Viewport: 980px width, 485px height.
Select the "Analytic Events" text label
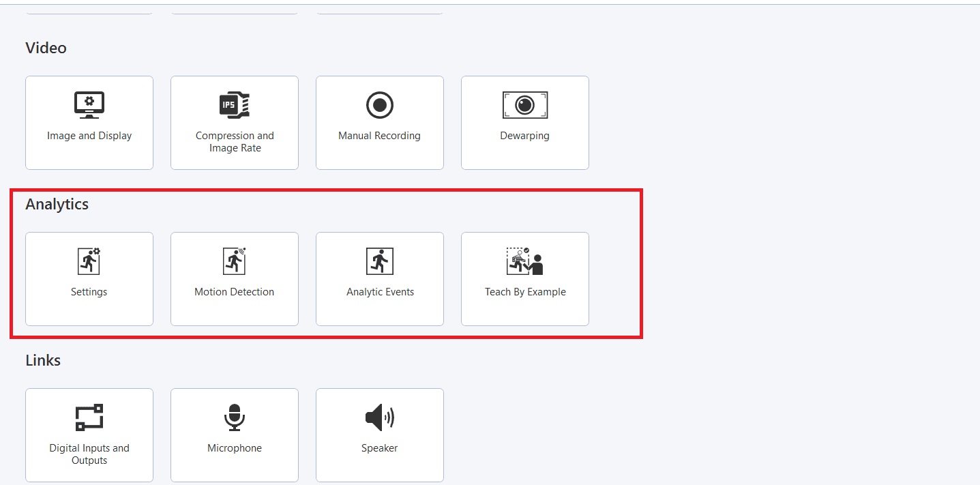380,292
